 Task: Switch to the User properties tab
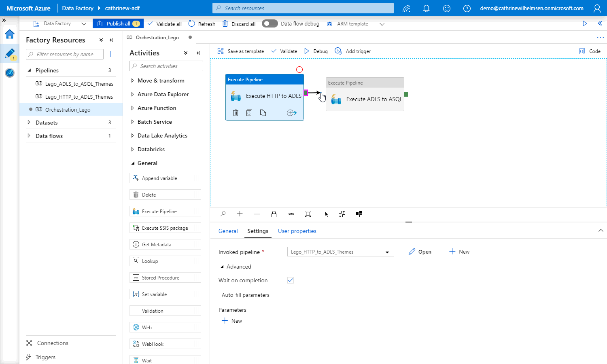point(297,231)
